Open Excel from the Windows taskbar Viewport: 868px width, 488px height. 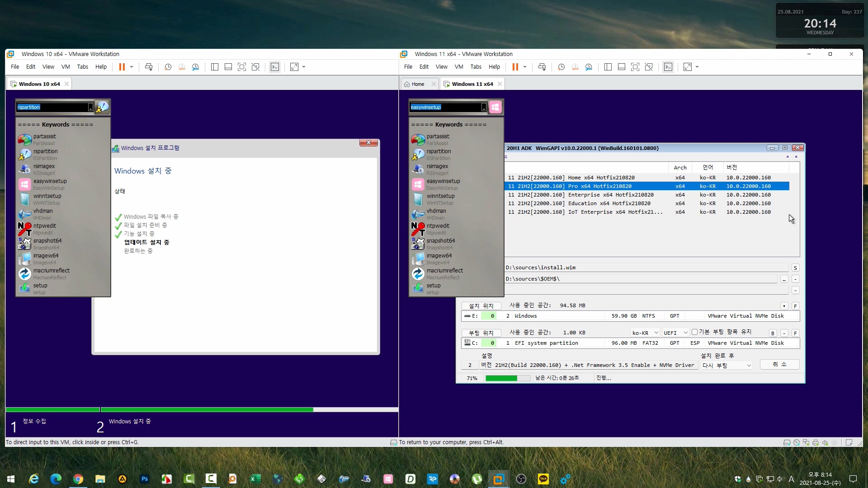[255, 479]
